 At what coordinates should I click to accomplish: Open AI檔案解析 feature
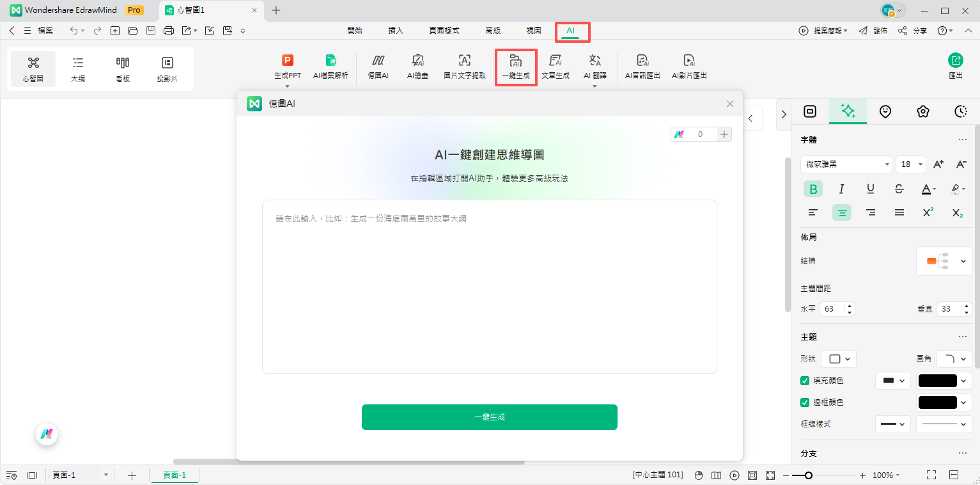tap(331, 66)
